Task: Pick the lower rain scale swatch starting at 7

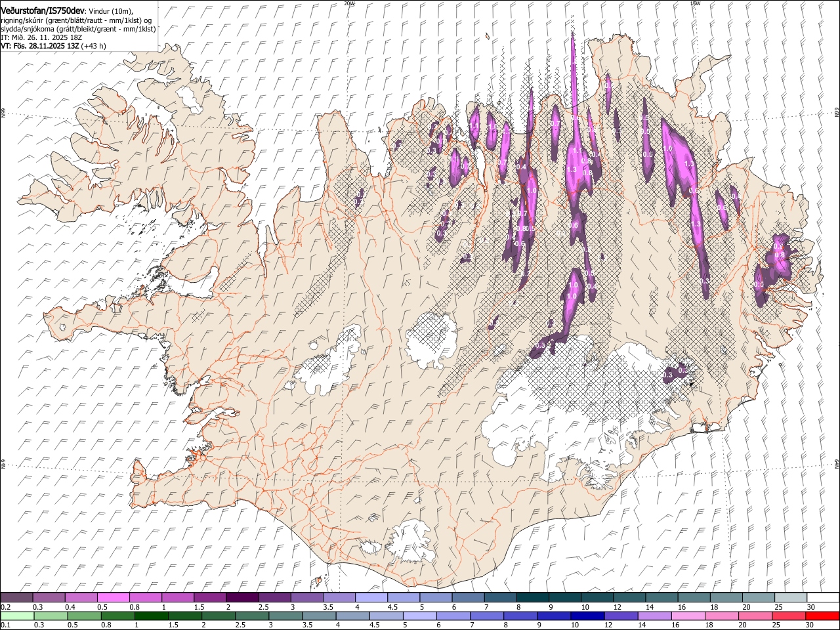Action: pyautogui.click(x=486, y=616)
